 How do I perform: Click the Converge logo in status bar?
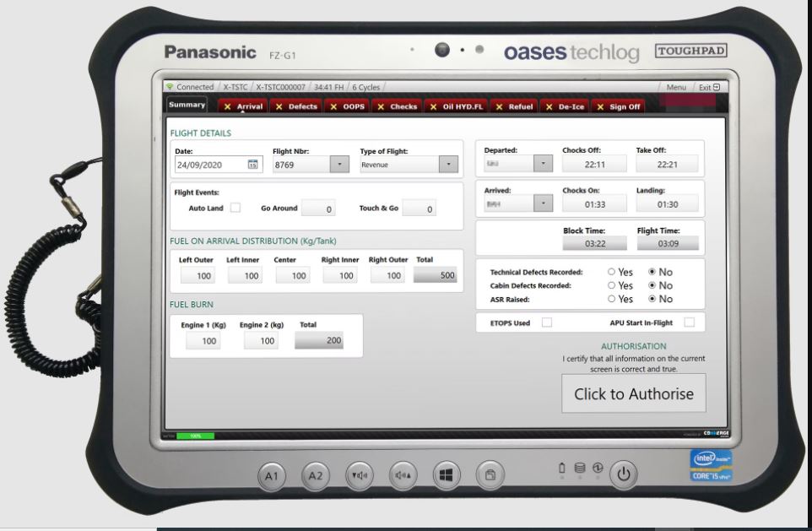coord(716,434)
